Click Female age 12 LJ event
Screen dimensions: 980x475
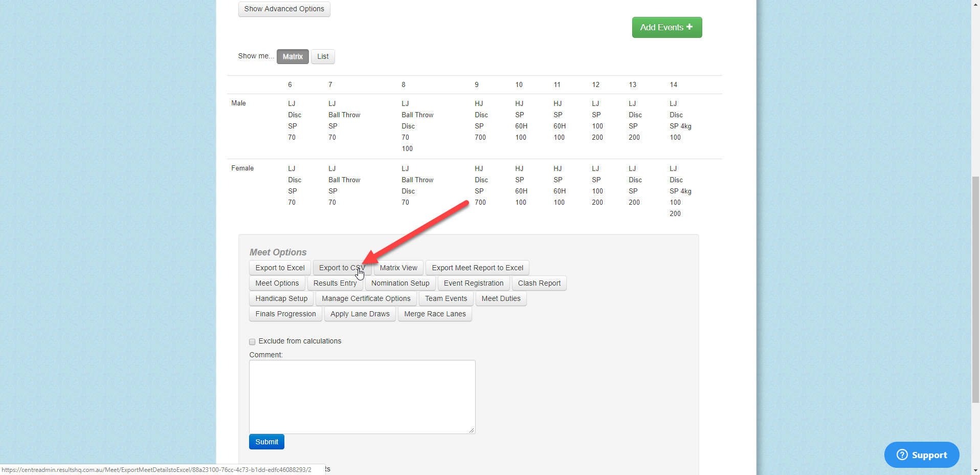pyautogui.click(x=595, y=168)
